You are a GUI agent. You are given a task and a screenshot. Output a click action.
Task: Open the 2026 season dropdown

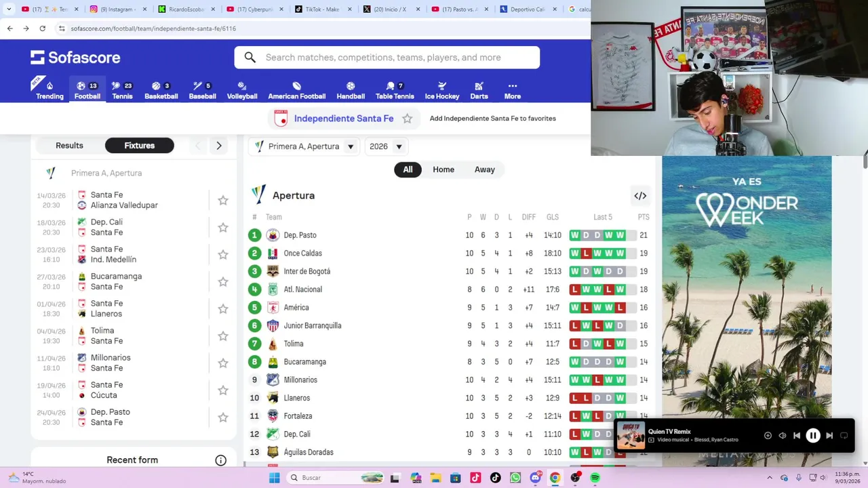(x=386, y=146)
